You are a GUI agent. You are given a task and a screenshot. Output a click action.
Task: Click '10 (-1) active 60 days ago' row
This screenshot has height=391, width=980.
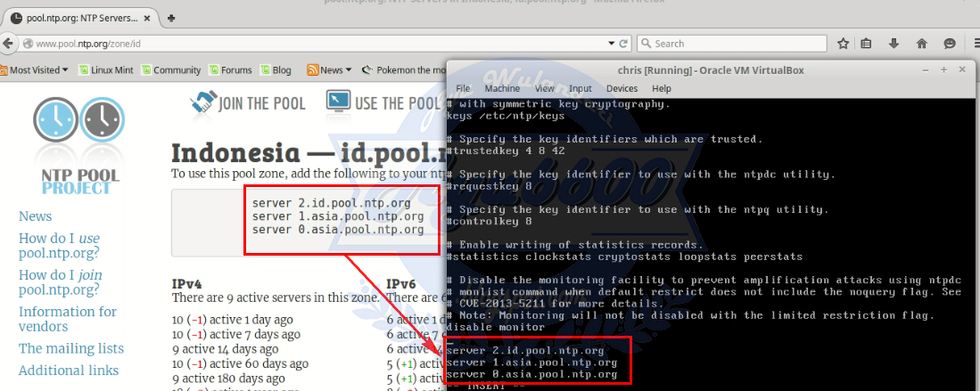[x=240, y=363]
